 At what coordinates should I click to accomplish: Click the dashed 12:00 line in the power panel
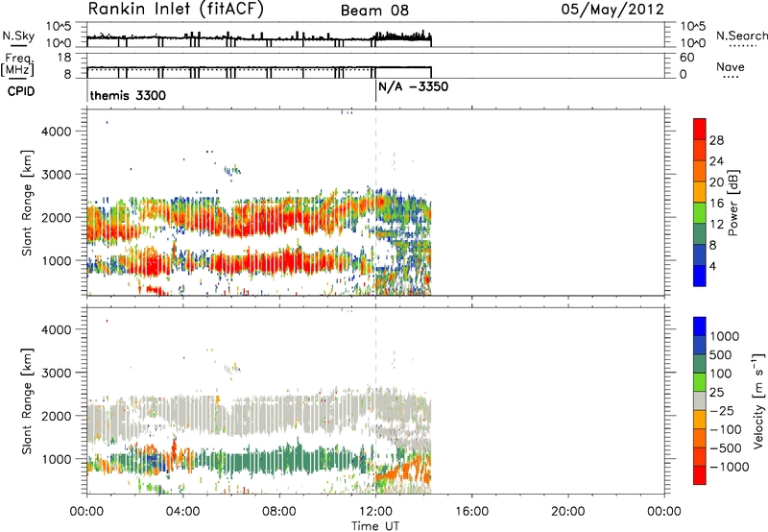tap(375, 202)
